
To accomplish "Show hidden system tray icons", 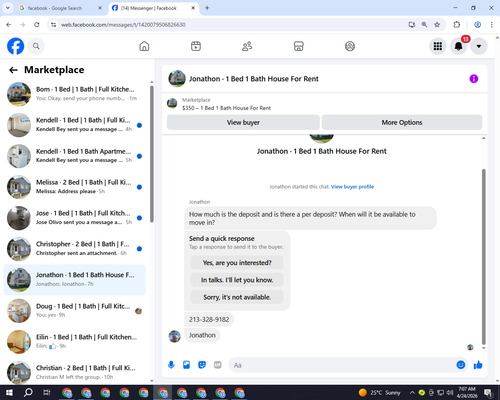I will (412, 393).
